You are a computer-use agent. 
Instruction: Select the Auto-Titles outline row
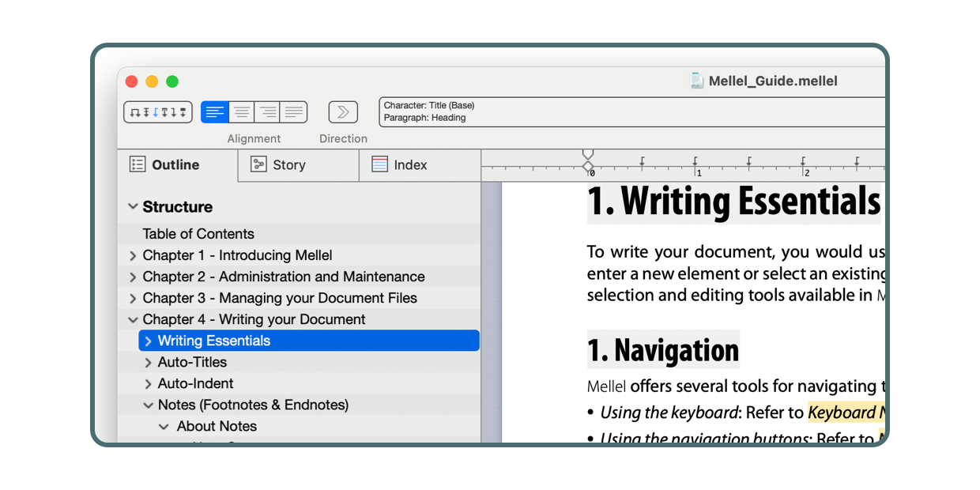point(299,362)
